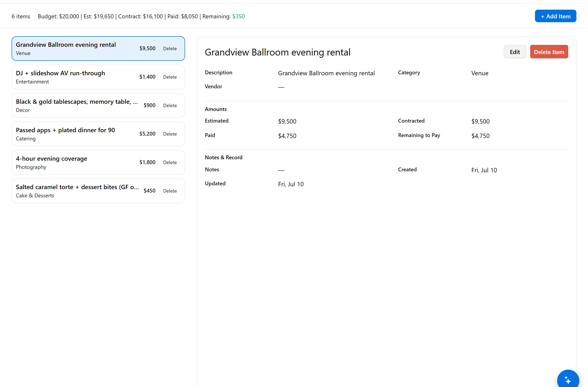
Task: Select Black & gold tablescapes item
Action: [x=98, y=105]
